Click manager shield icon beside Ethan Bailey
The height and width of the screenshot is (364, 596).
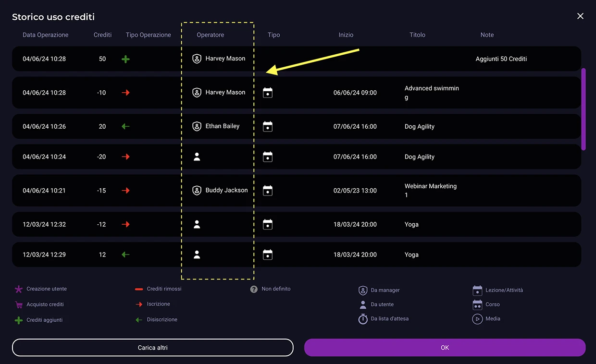[197, 126]
